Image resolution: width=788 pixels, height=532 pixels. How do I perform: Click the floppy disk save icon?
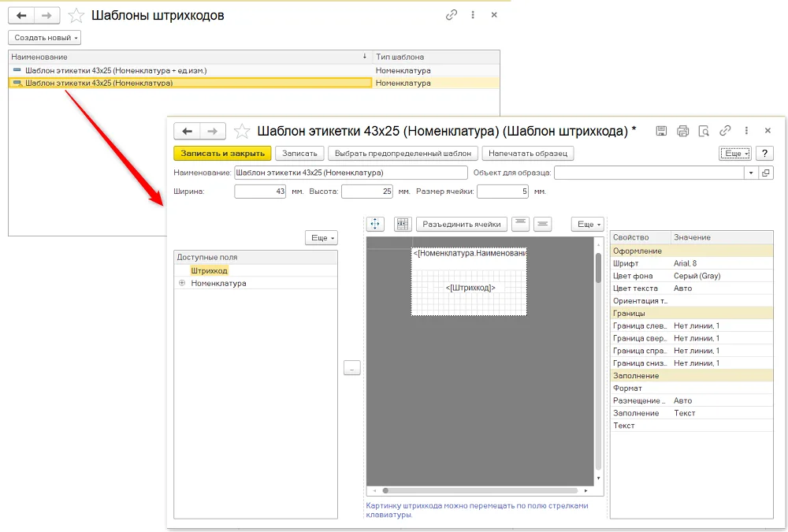(x=661, y=132)
